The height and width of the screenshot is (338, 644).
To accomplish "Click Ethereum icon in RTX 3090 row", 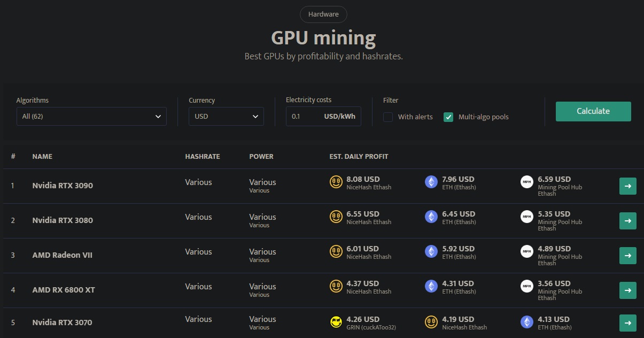I will (431, 182).
